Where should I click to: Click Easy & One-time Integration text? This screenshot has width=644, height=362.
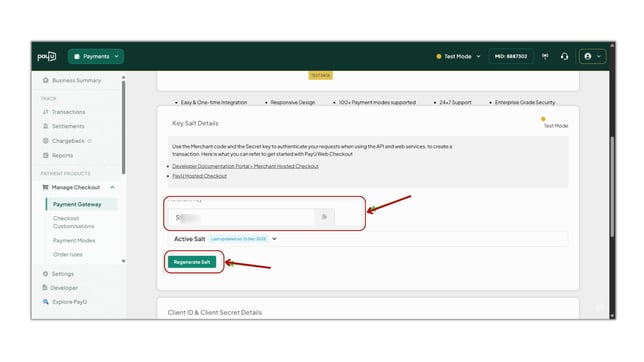click(214, 102)
